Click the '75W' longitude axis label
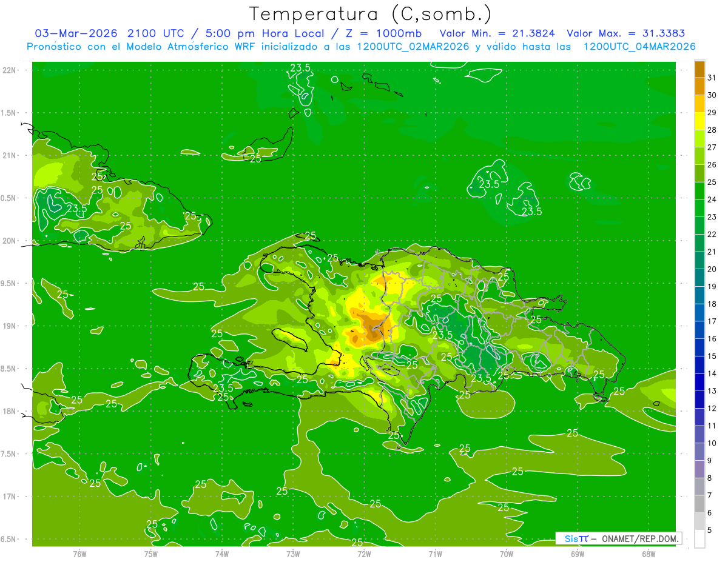The height and width of the screenshot is (562, 728). [150, 554]
